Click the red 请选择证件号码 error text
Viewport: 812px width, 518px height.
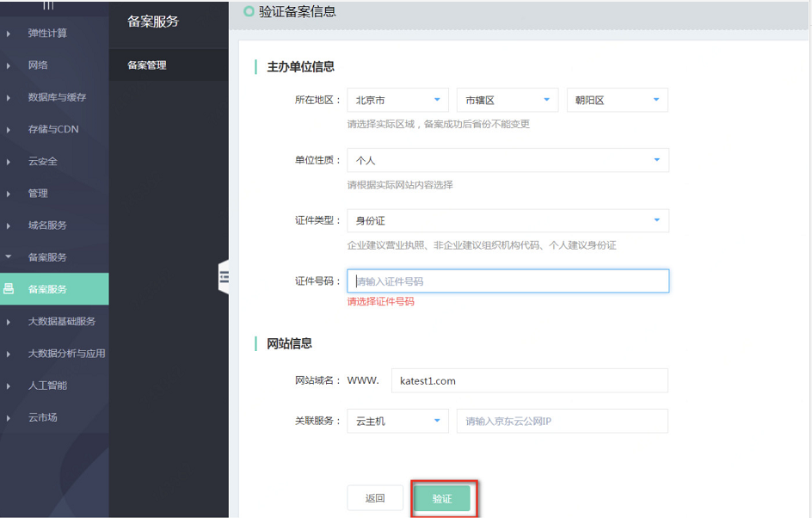[x=380, y=301]
